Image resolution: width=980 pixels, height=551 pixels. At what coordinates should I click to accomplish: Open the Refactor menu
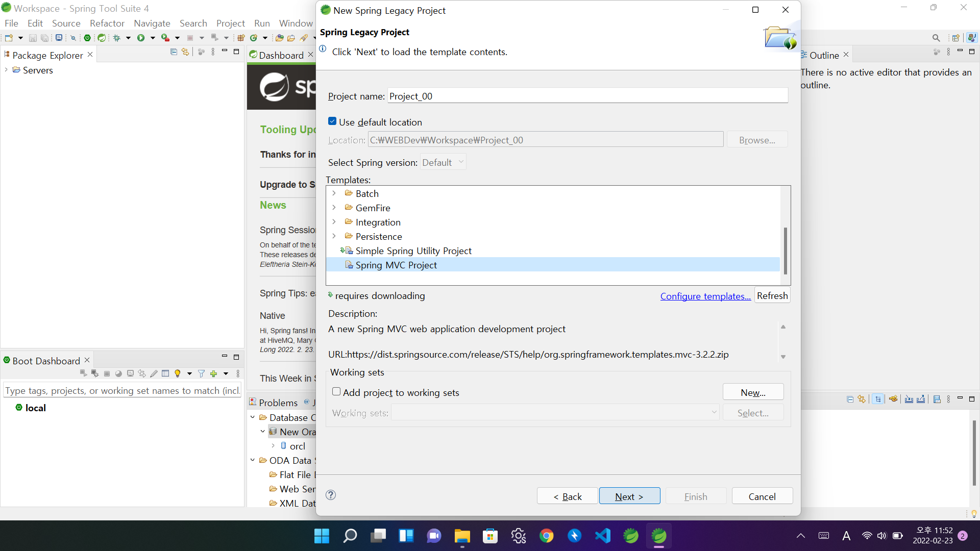pos(107,23)
